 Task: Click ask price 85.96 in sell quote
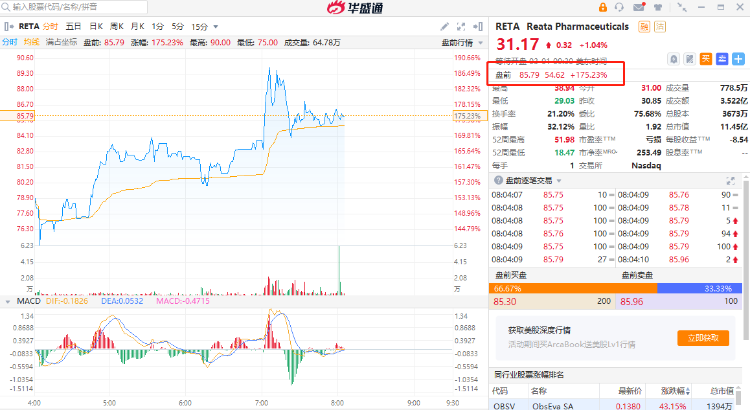point(631,301)
